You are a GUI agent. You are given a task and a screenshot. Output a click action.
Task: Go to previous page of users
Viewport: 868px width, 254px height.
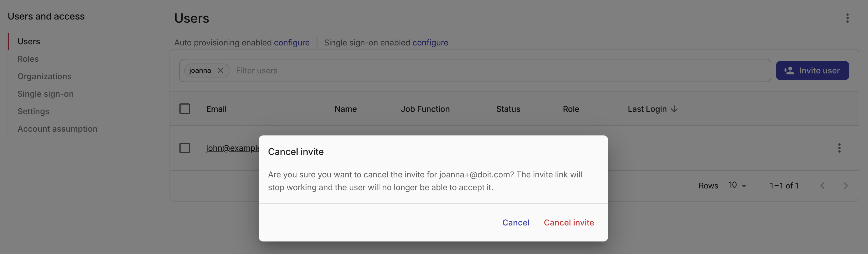click(x=823, y=186)
